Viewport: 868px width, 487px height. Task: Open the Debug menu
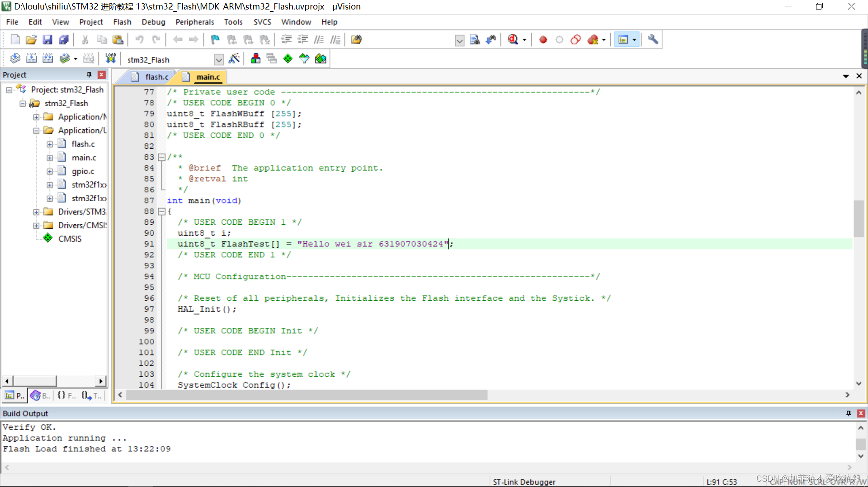(153, 22)
